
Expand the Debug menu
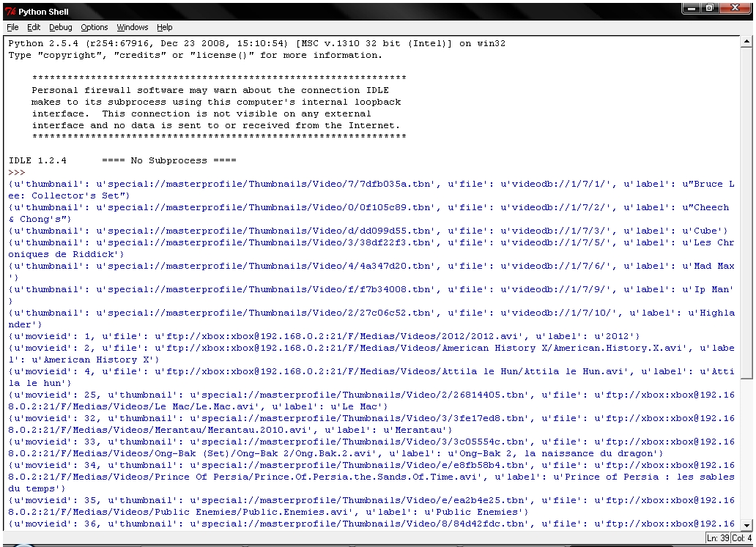coord(61,27)
